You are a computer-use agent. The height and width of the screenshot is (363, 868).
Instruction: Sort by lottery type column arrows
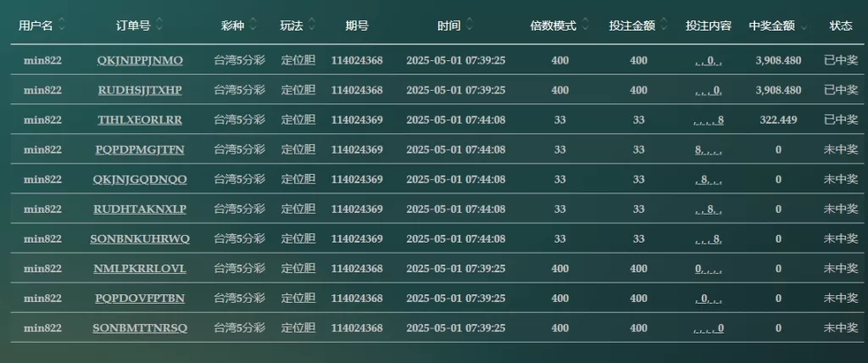(253, 26)
